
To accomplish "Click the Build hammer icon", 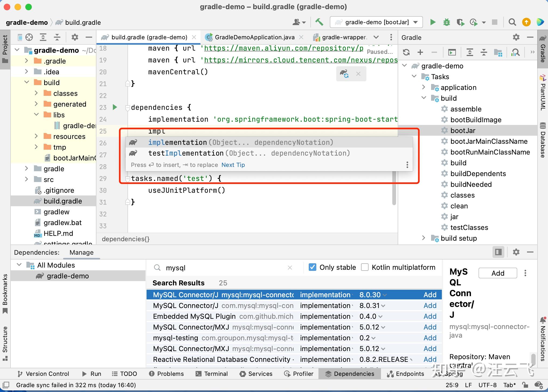I will 319,22.
